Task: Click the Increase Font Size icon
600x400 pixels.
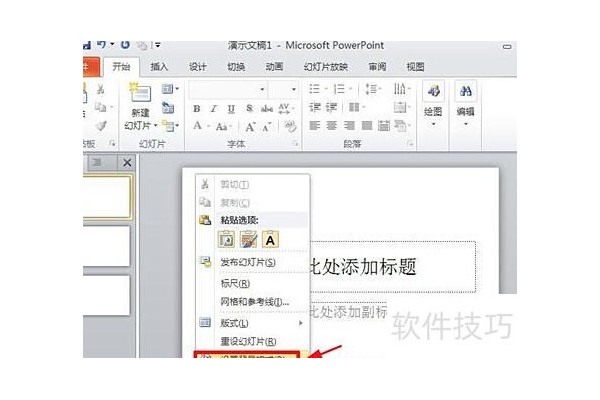Action: pyautogui.click(x=251, y=126)
